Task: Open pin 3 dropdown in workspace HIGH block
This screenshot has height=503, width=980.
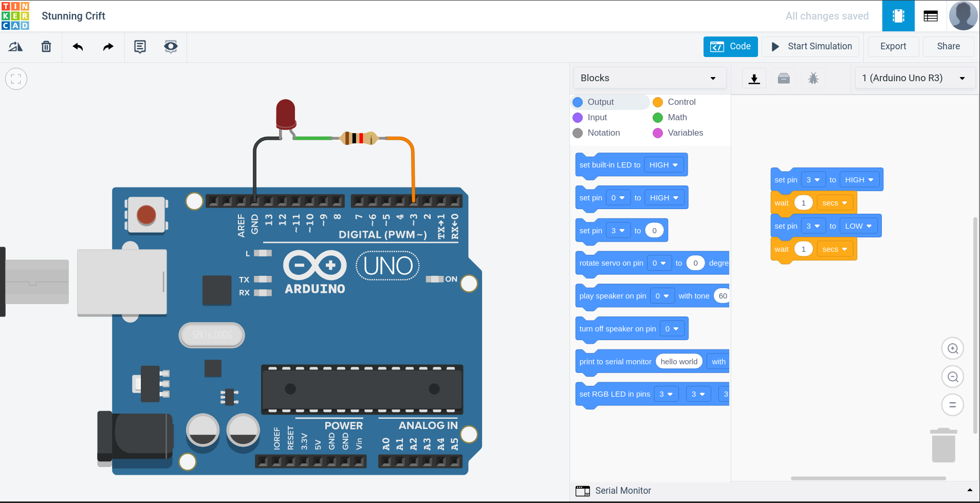Action: 813,180
